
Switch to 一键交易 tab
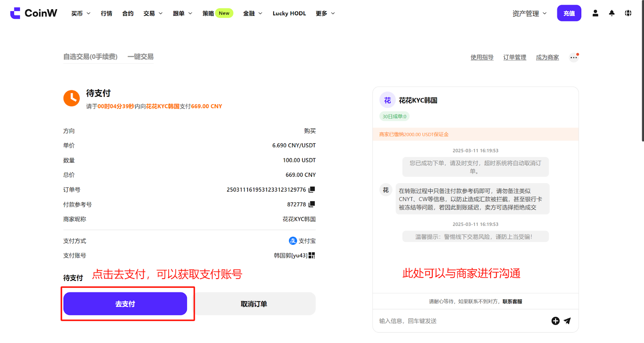pos(140,57)
